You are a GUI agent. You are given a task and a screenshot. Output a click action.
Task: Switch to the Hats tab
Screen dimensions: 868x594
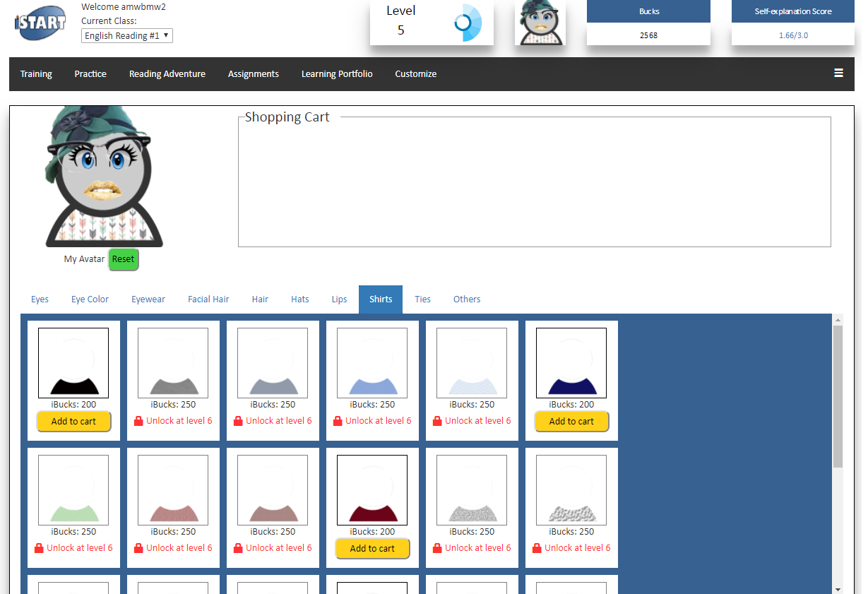click(x=300, y=299)
